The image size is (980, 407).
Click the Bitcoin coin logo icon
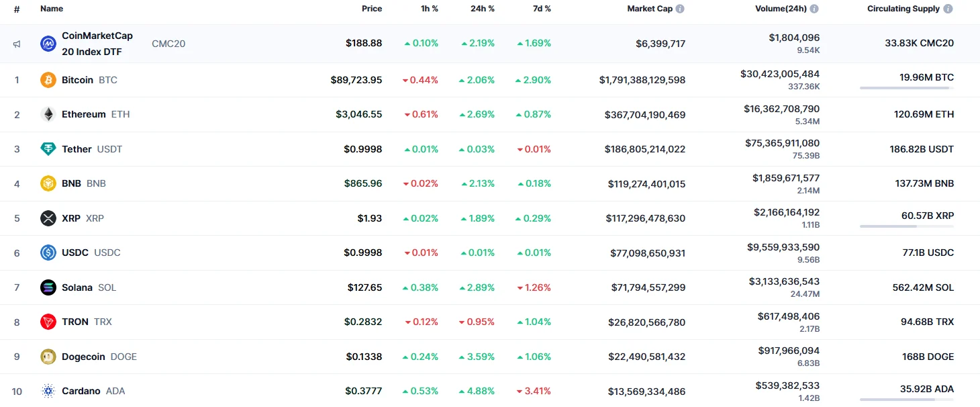(x=48, y=80)
